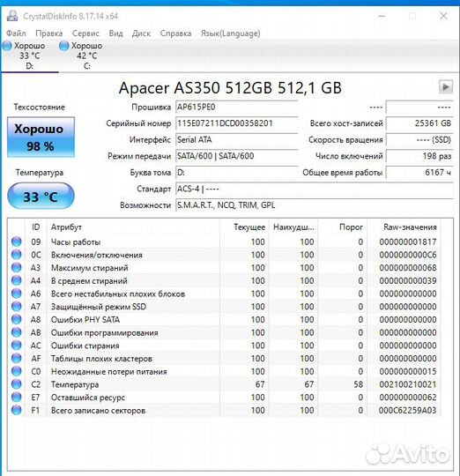The height and width of the screenshot is (476, 460).
Task: Click raw value 000C62259A03
Action: [408, 411]
